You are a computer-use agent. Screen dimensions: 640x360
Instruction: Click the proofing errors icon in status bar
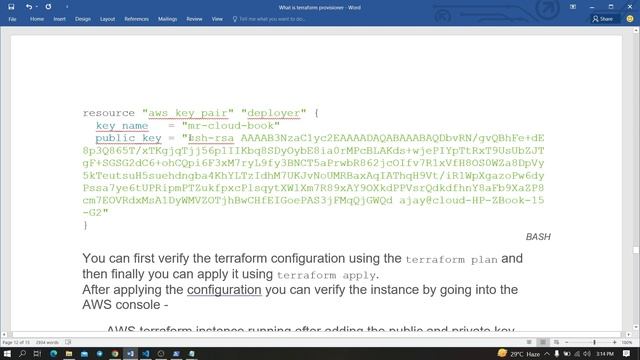68,342
